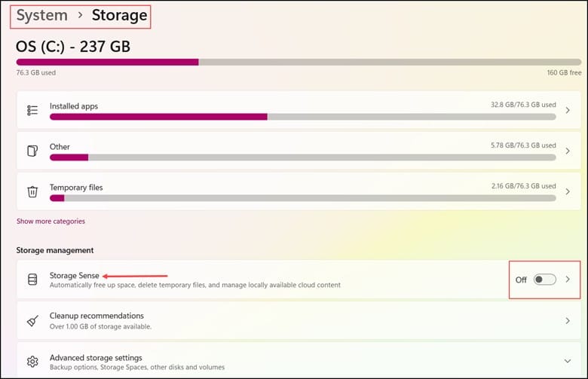Click Show more categories link
This screenshot has height=379, width=588.
pyautogui.click(x=51, y=222)
